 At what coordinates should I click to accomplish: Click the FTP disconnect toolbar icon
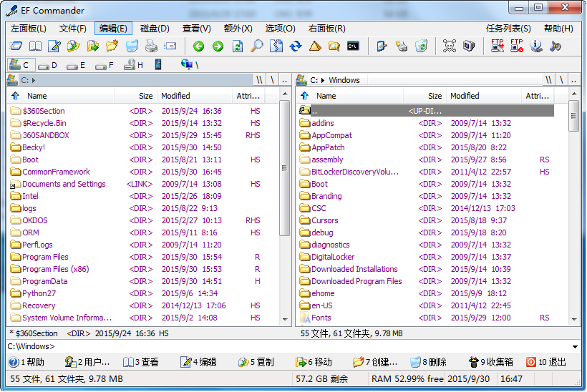pyautogui.click(x=517, y=46)
